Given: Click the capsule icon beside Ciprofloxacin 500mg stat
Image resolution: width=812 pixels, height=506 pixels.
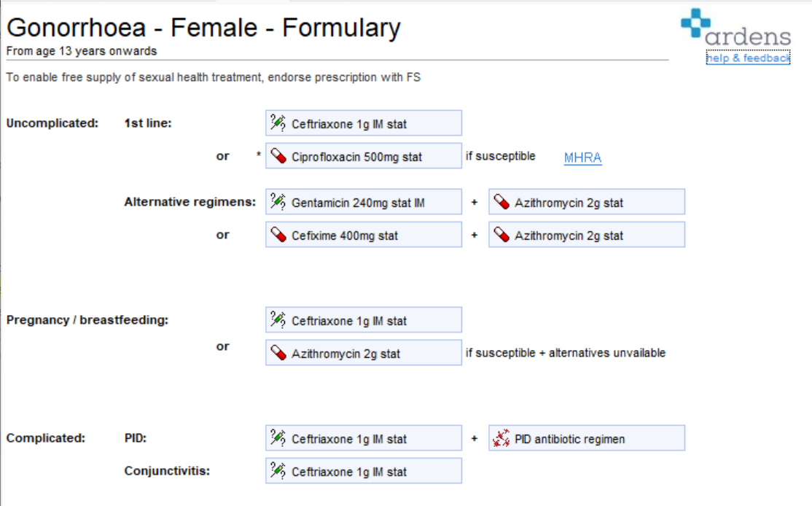Looking at the screenshot, I should pos(278,156).
